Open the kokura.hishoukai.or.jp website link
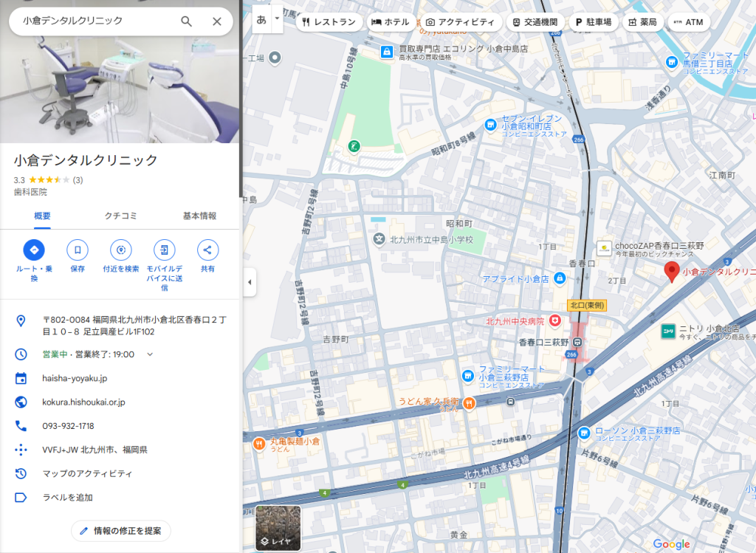756x553 pixels. pyautogui.click(x=83, y=402)
